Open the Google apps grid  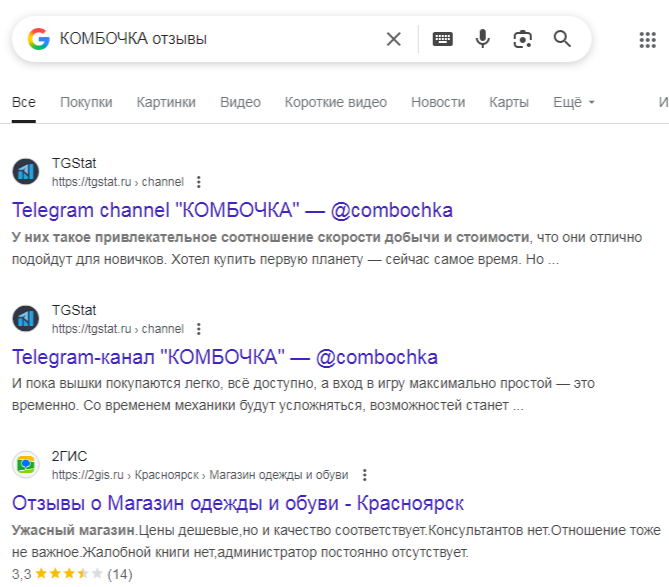[647, 39]
